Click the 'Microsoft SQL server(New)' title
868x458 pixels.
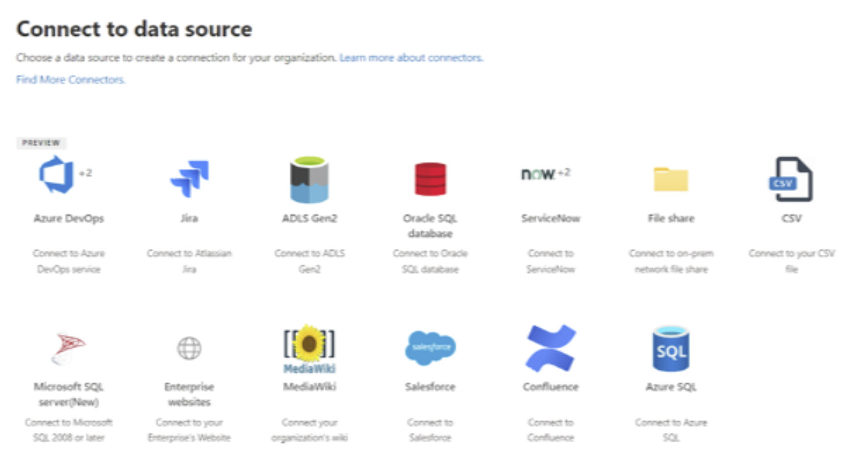pos(69,394)
